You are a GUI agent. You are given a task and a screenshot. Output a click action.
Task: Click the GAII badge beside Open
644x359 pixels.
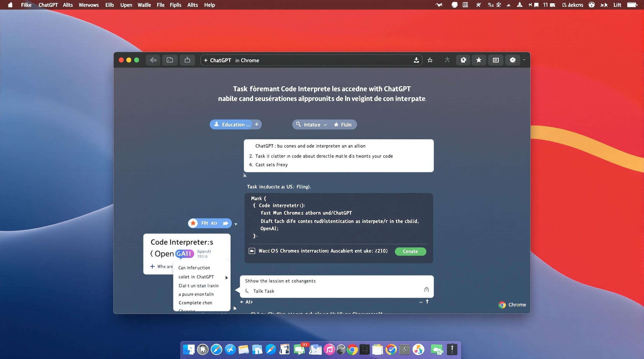coord(184,254)
